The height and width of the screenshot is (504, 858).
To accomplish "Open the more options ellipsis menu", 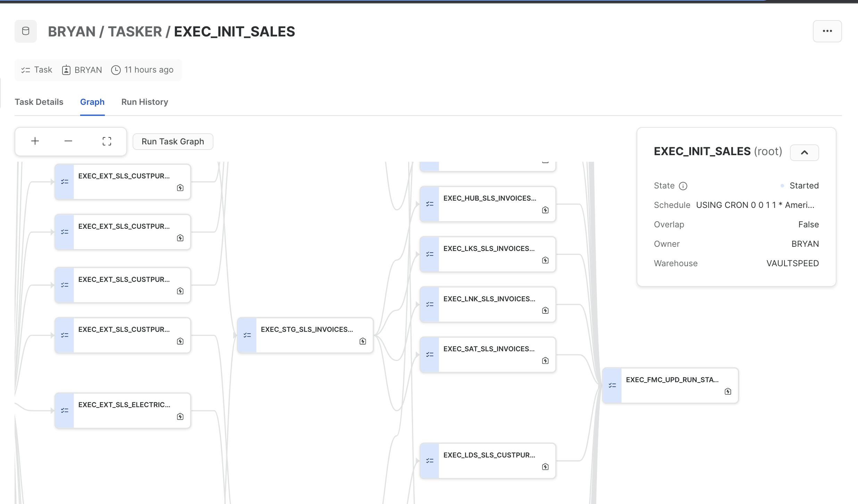I will (x=827, y=31).
